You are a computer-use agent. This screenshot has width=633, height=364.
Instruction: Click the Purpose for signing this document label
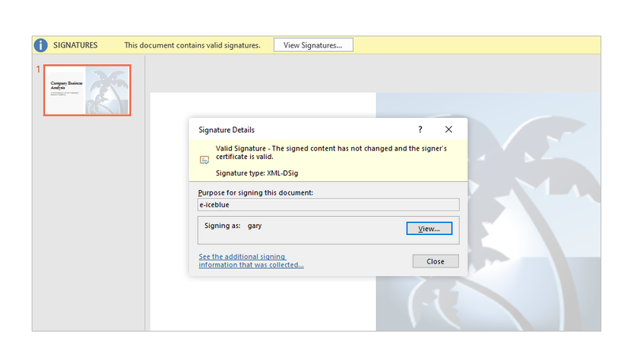[x=256, y=193]
